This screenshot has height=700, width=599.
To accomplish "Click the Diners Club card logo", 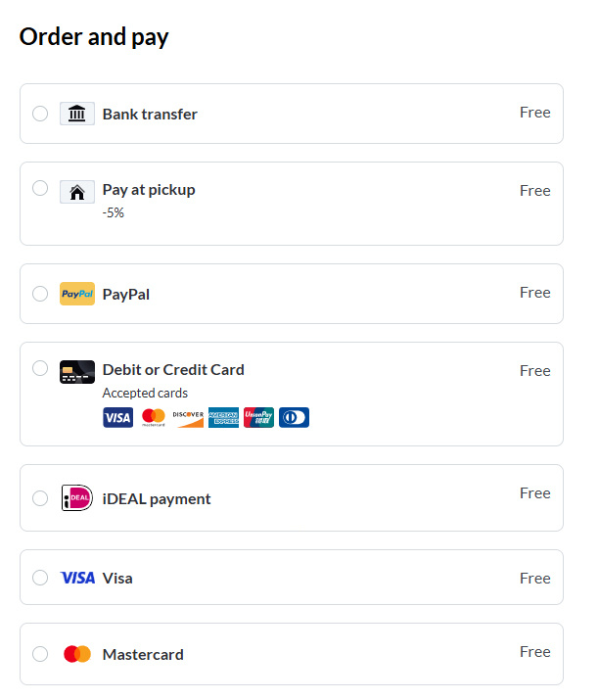I will tap(294, 418).
